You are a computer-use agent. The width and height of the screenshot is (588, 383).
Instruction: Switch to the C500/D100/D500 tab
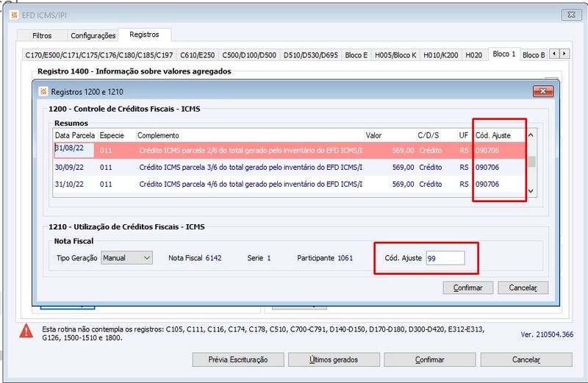[249, 55]
